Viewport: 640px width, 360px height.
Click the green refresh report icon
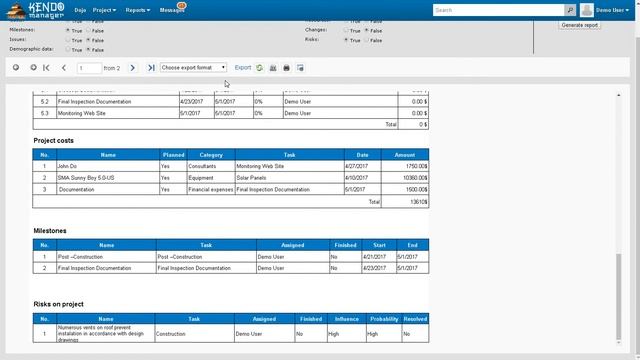click(x=260, y=68)
